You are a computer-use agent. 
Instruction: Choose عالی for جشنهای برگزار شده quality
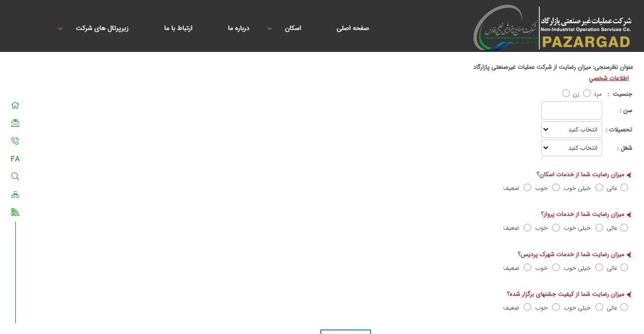tap(624, 307)
